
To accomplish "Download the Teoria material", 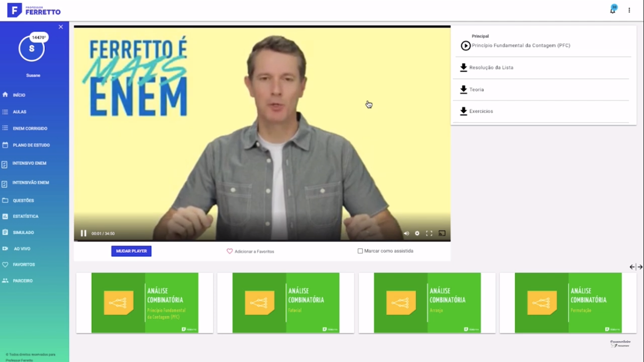I will point(463,90).
